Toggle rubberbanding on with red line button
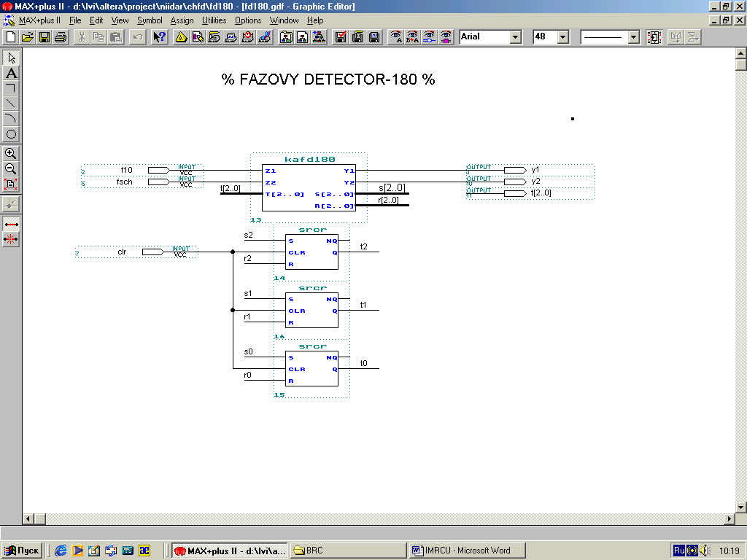The image size is (747, 560). click(x=11, y=224)
